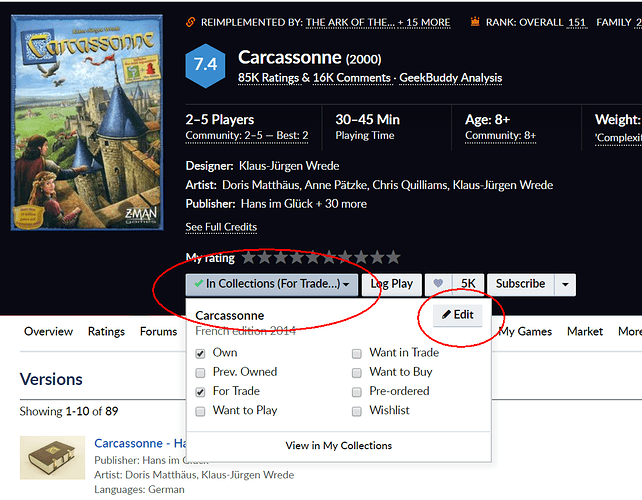Enable the Want in Trade checkbox

point(357,353)
